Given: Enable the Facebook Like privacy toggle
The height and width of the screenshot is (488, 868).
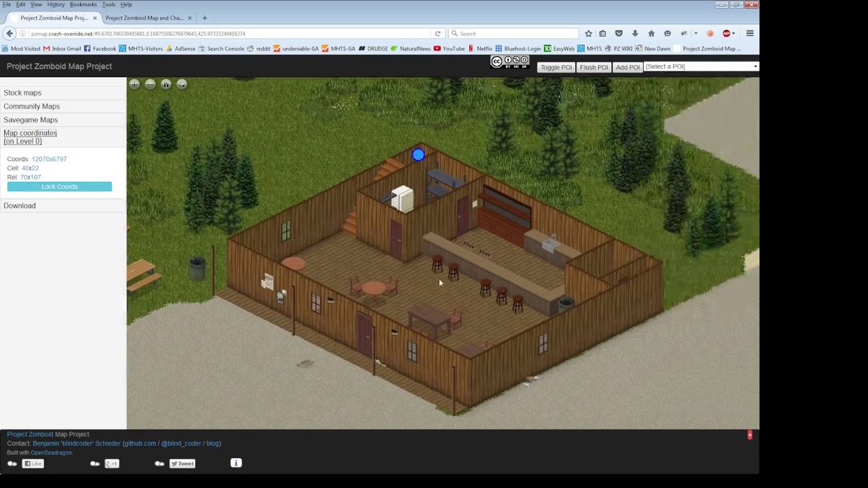Looking at the screenshot, I should pyautogui.click(x=12, y=464).
